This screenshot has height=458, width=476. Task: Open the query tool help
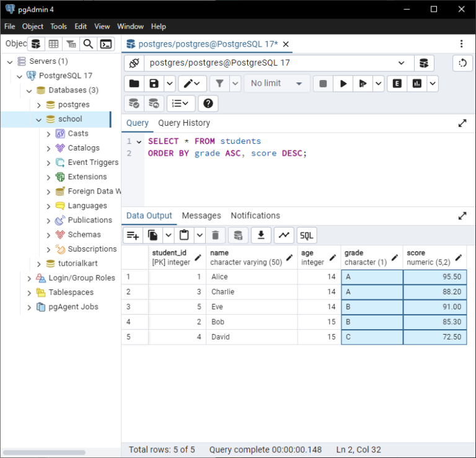(x=208, y=103)
